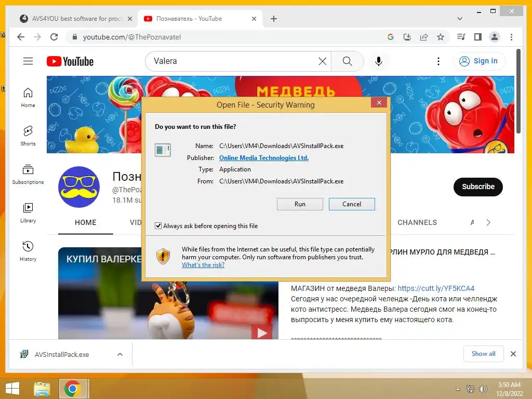The image size is (532, 399).
Task: Click the YouTube search magnifier button
Action: pos(347,61)
